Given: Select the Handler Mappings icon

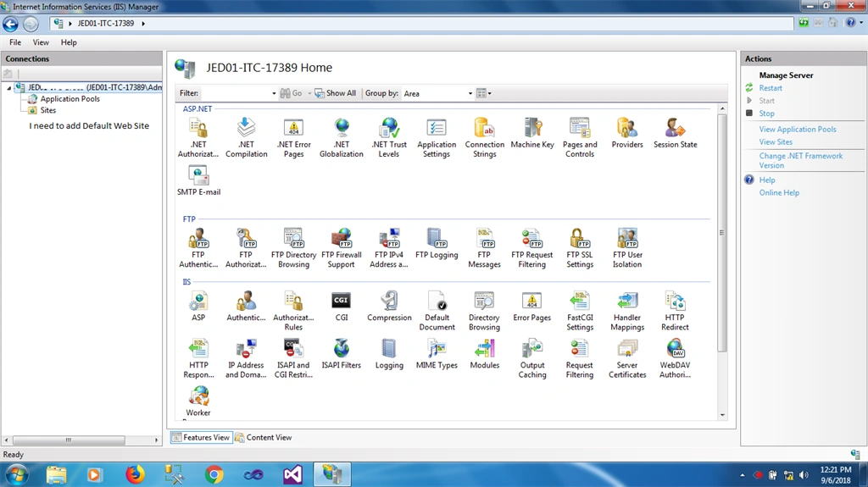Looking at the screenshot, I should point(627,311).
